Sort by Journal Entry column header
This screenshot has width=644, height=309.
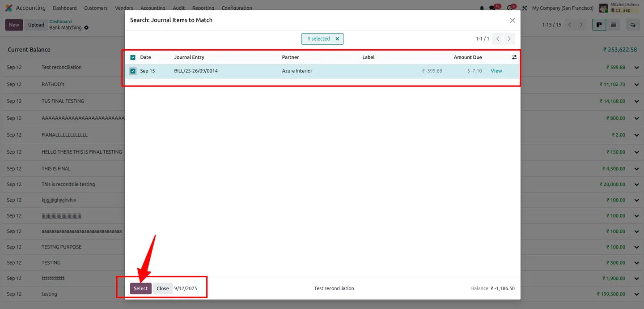189,57
